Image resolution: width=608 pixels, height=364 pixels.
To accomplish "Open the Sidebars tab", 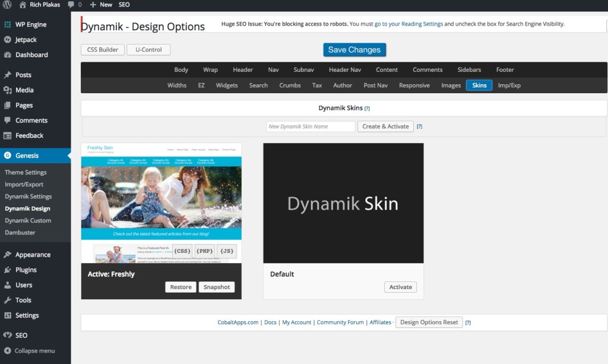I will [x=469, y=70].
